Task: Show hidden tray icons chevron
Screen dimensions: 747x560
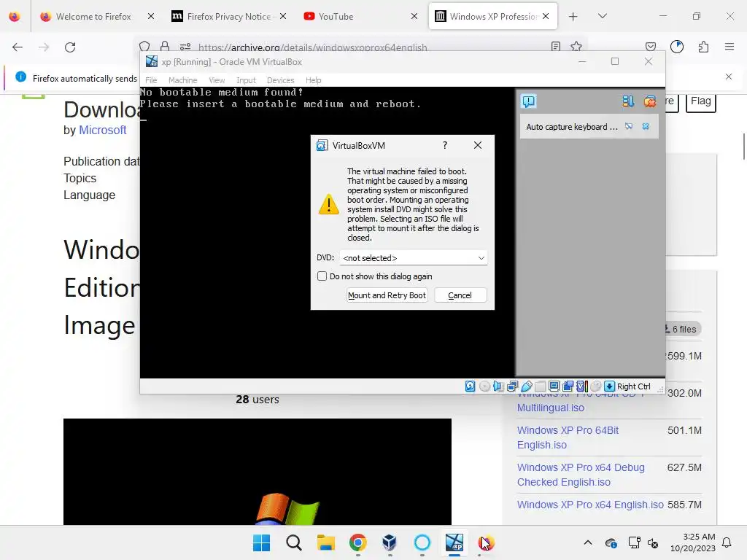Action: [588, 542]
